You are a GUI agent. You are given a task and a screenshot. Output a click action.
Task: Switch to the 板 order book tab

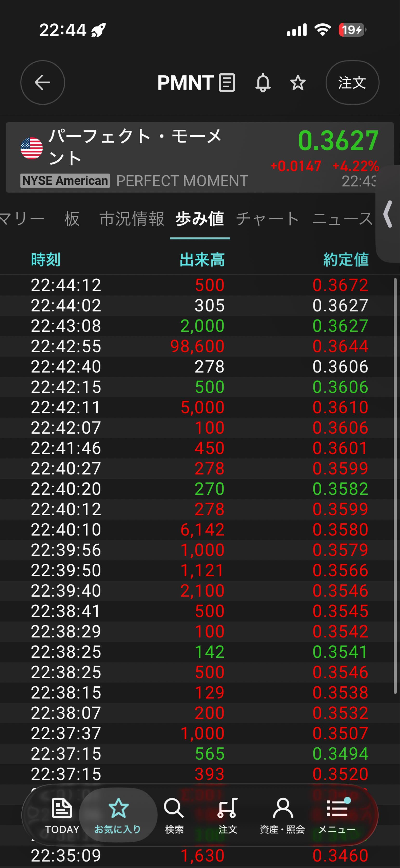pos(72,219)
